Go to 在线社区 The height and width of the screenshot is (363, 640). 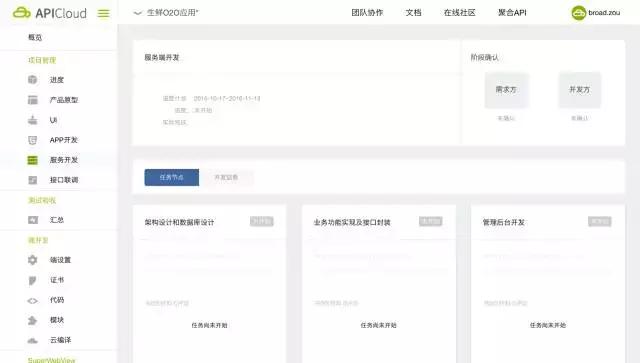tap(460, 13)
